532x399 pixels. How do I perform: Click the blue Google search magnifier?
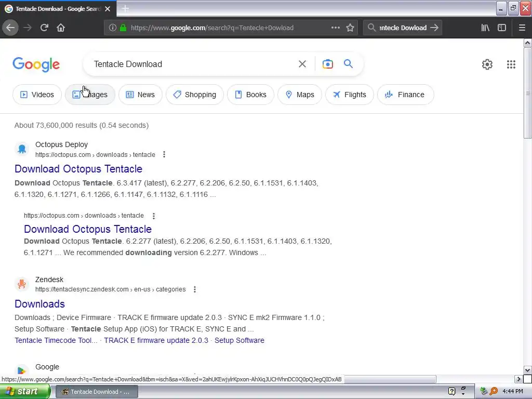348,63
